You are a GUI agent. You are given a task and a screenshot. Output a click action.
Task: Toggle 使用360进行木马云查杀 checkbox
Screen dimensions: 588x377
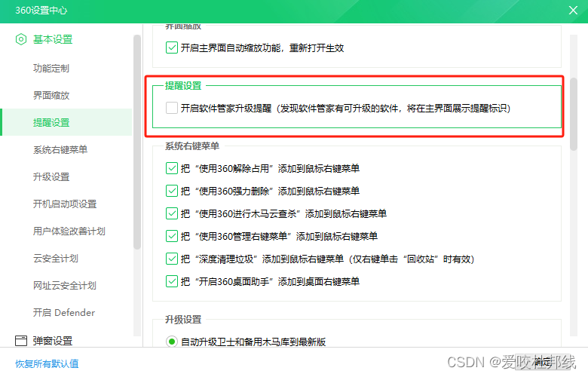(172, 213)
